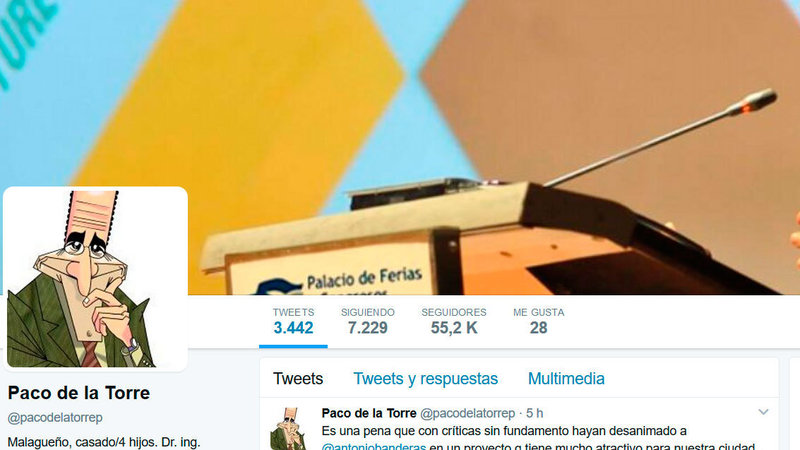800x450 pixels.
Task: Select the Tweets timeline tab
Action: [298, 379]
